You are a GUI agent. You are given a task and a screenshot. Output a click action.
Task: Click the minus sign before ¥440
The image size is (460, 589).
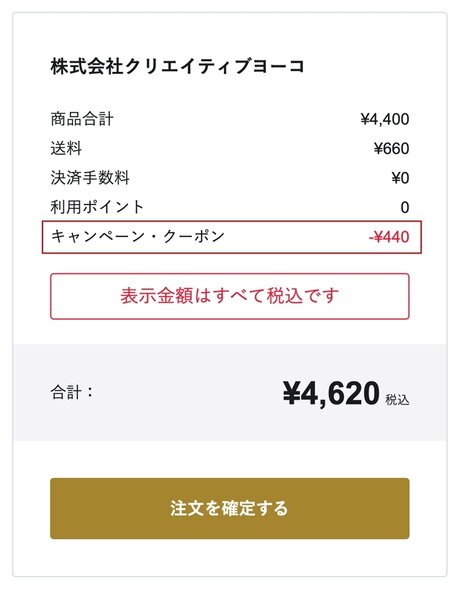click(x=371, y=238)
